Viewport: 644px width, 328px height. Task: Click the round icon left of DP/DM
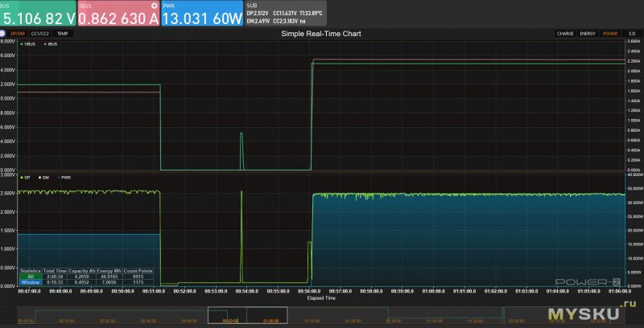click(4, 34)
